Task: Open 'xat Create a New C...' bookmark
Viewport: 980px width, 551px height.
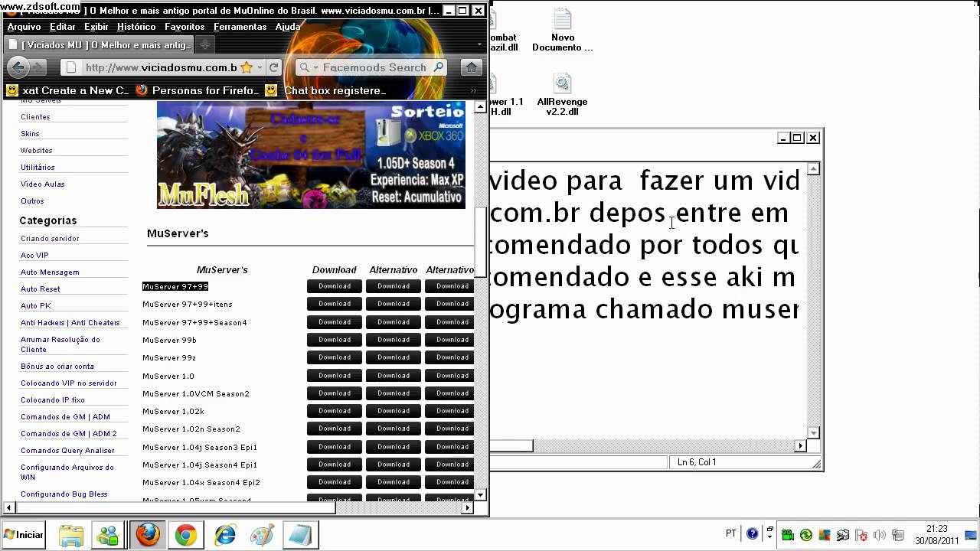Action: (x=67, y=90)
